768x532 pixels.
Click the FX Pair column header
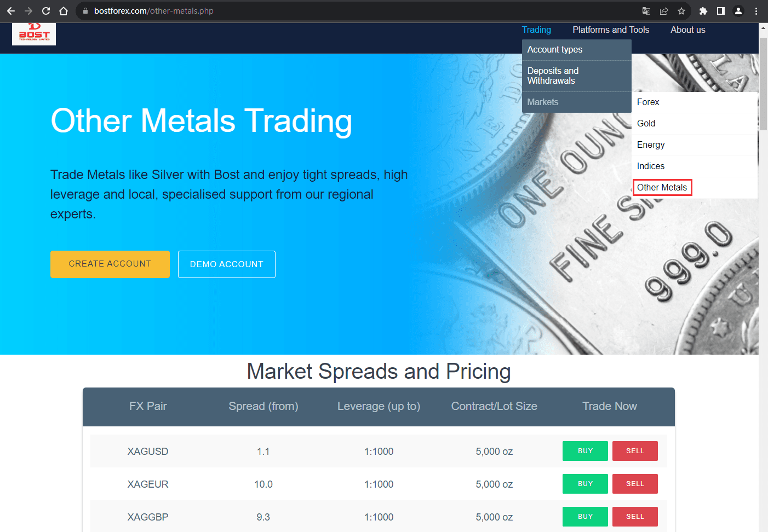click(x=148, y=406)
